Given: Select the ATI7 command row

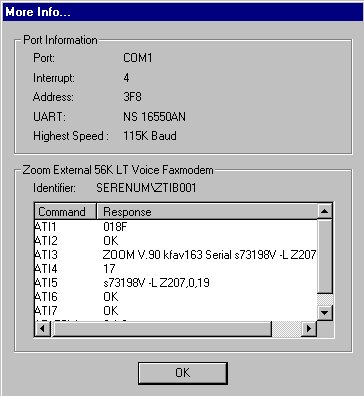Looking at the screenshot, I should [x=176, y=311].
